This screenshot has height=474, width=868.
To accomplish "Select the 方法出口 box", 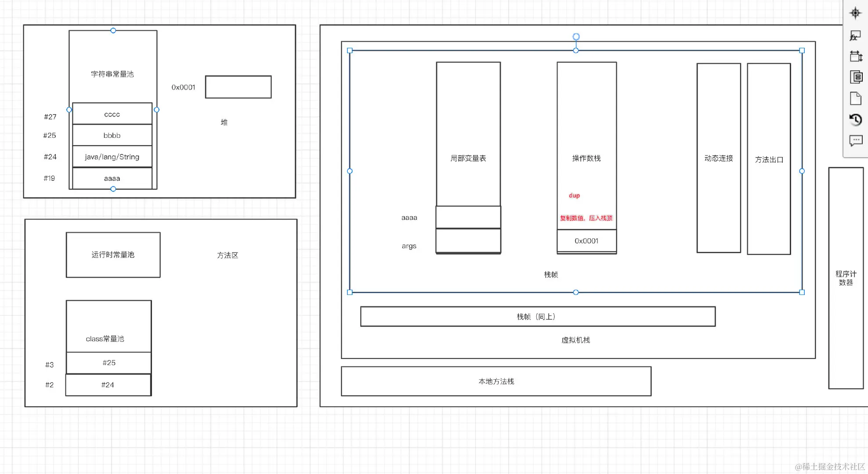I will tap(769, 159).
